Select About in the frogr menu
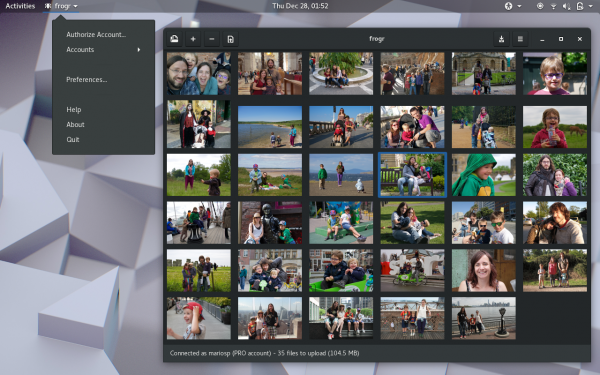The image size is (600, 375). pyautogui.click(x=75, y=124)
